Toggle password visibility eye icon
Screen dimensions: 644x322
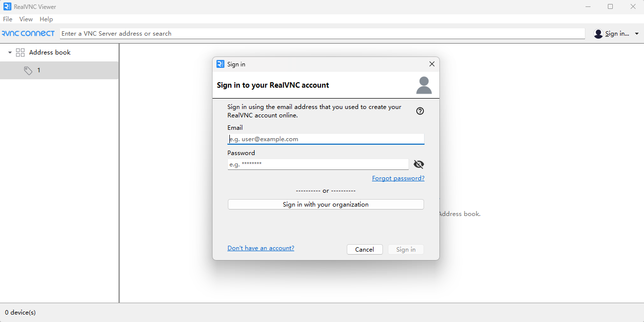(419, 164)
